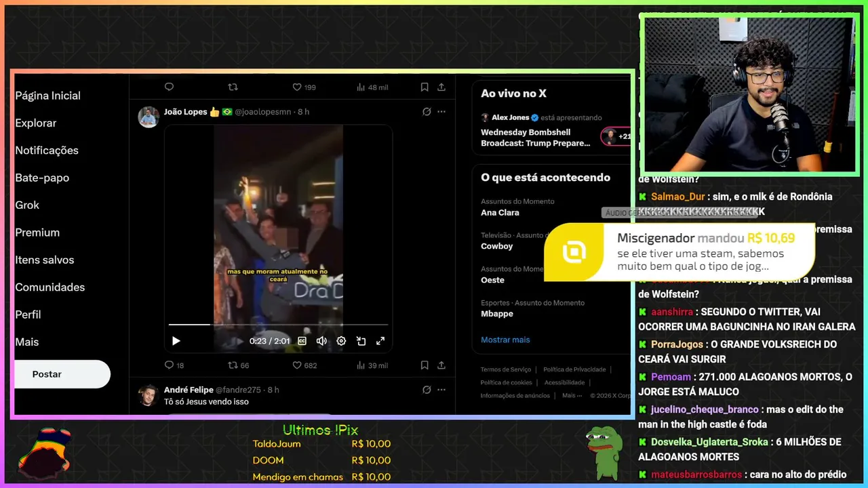Open Acessibilidade footer link
The height and width of the screenshot is (488, 868).
564,382
